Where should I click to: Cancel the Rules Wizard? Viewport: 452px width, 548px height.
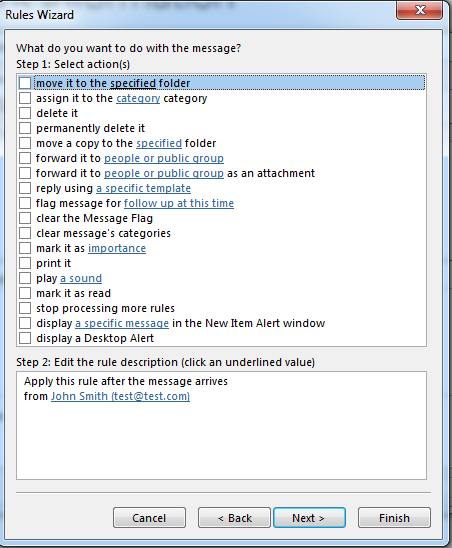click(x=149, y=518)
